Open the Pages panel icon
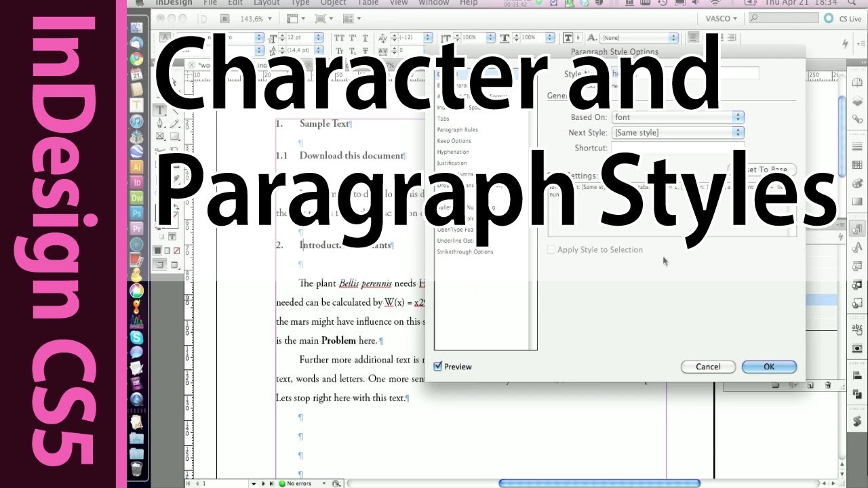The height and width of the screenshot is (488, 868). pos(858,82)
